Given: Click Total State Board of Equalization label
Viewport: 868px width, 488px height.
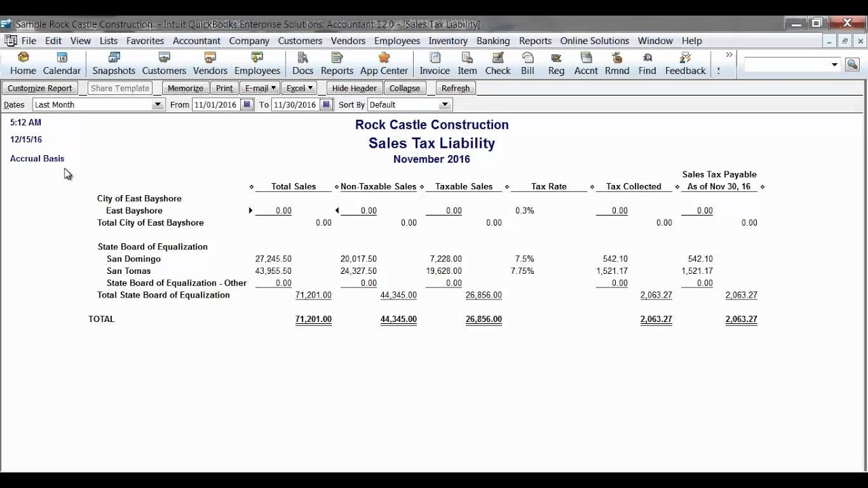Looking at the screenshot, I should pyautogui.click(x=163, y=295).
